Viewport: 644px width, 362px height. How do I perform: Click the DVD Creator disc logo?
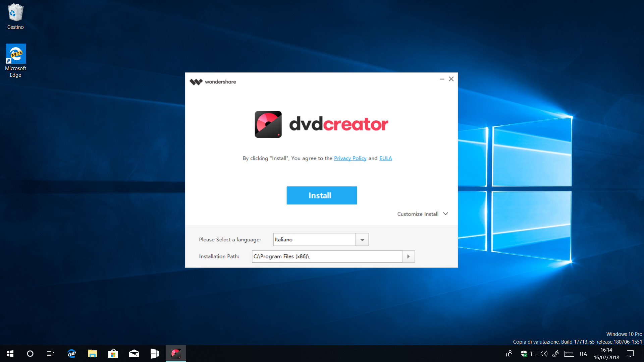(268, 124)
